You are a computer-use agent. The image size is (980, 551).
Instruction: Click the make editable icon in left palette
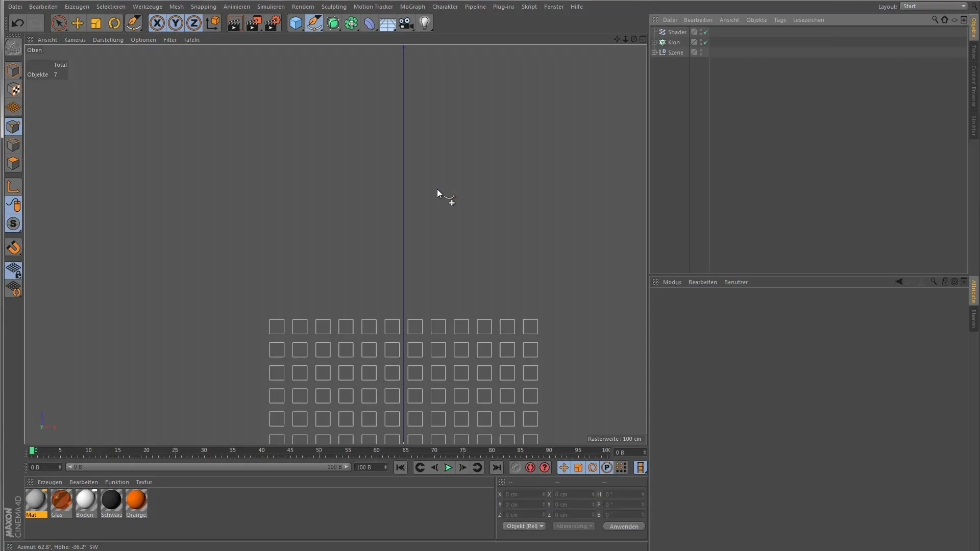click(13, 47)
